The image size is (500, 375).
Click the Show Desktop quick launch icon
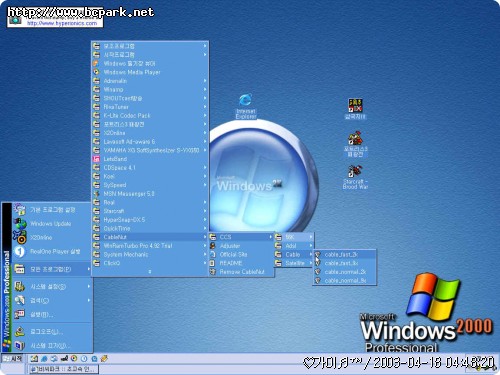(x=34, y=359)
